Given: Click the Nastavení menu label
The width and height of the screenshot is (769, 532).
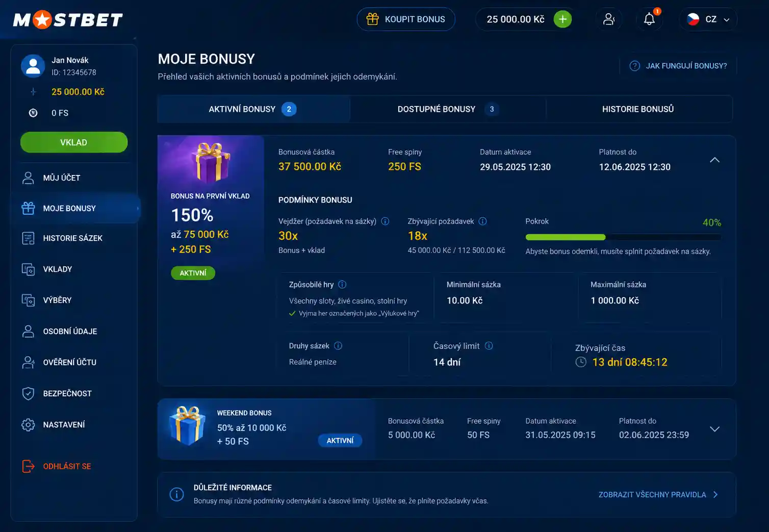Looking at the screenshot, I should click(x=64, y=425).
